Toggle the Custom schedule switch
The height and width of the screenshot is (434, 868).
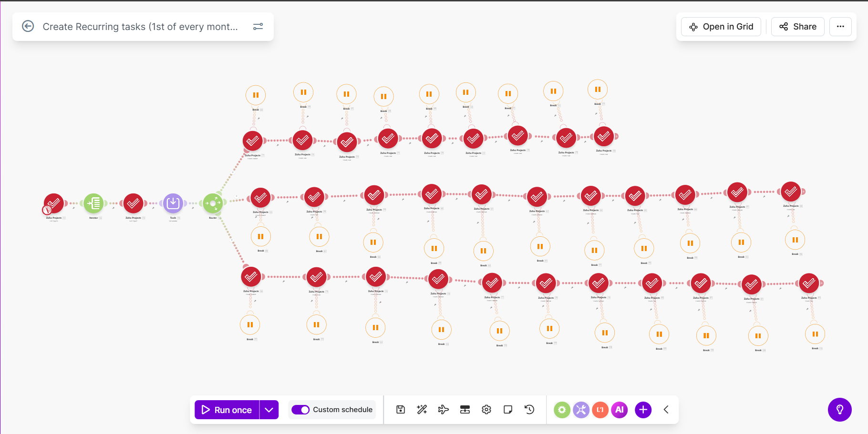pos(300,410)
